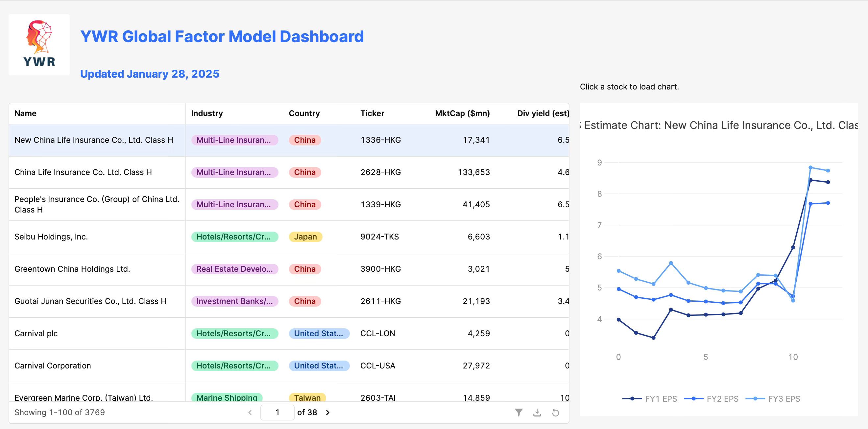
Task: Sort by Ticker column header
Action: 372,113
